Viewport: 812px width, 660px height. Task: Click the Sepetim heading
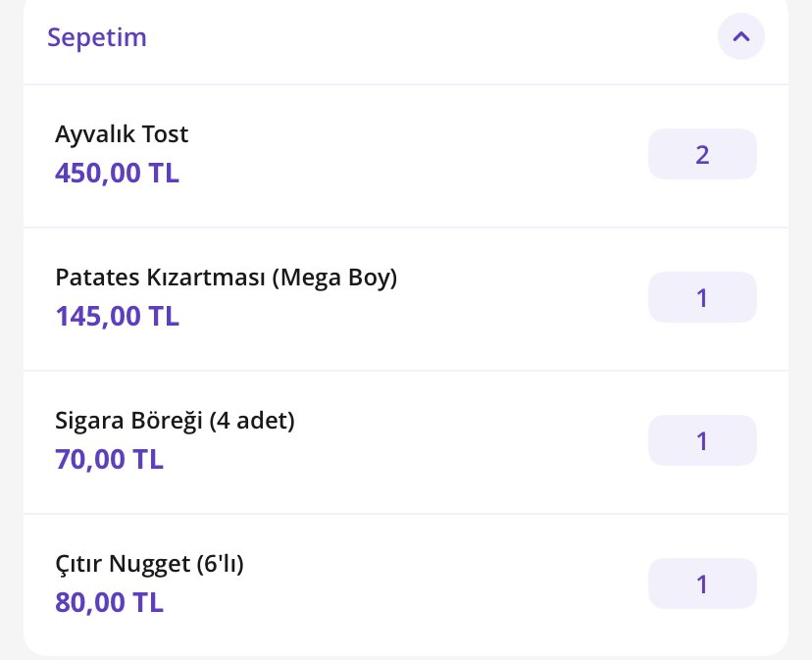coord(97,38)
